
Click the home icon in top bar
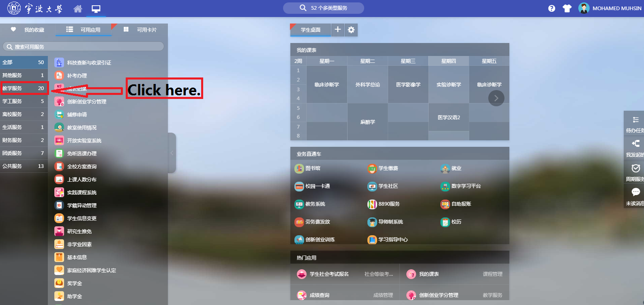click(x=78, y=9)
